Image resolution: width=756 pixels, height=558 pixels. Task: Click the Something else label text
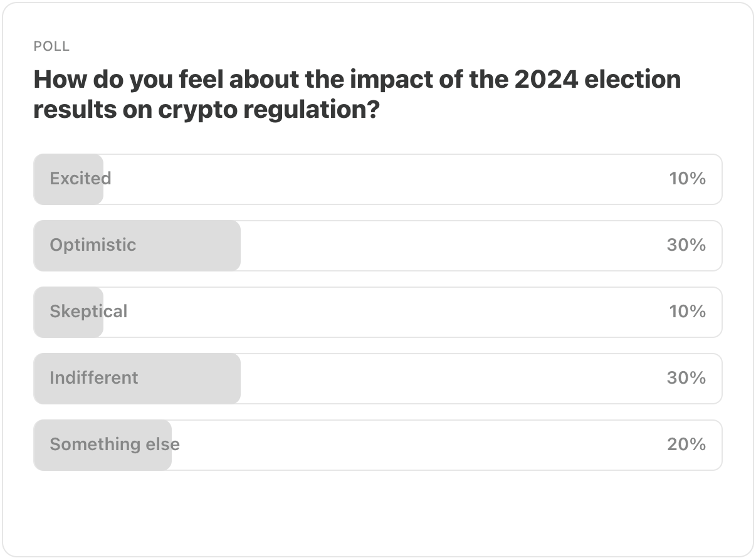tap(115, 445)
